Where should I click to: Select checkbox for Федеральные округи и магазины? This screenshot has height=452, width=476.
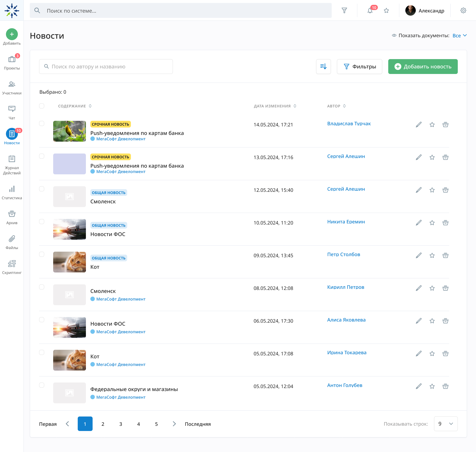[42, 385]
